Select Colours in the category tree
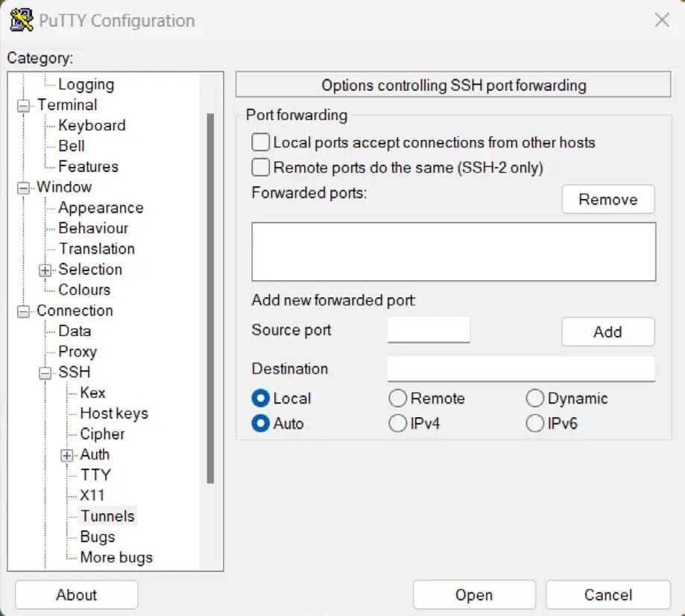The width and height of the screenshot is (685, 616). point(84,290)
